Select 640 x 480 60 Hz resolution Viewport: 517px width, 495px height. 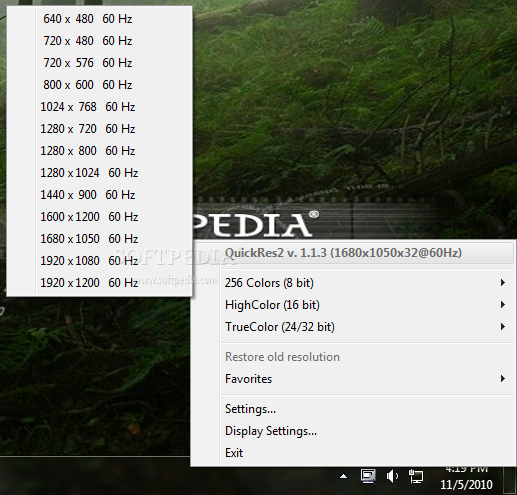(99, 19)
